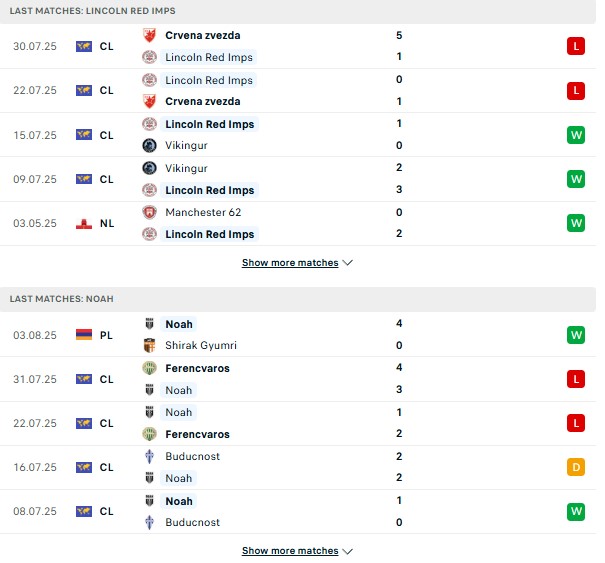Click the Shirak Gyumri club logo
The image size is (605, 563).
[x=149, y=345]
